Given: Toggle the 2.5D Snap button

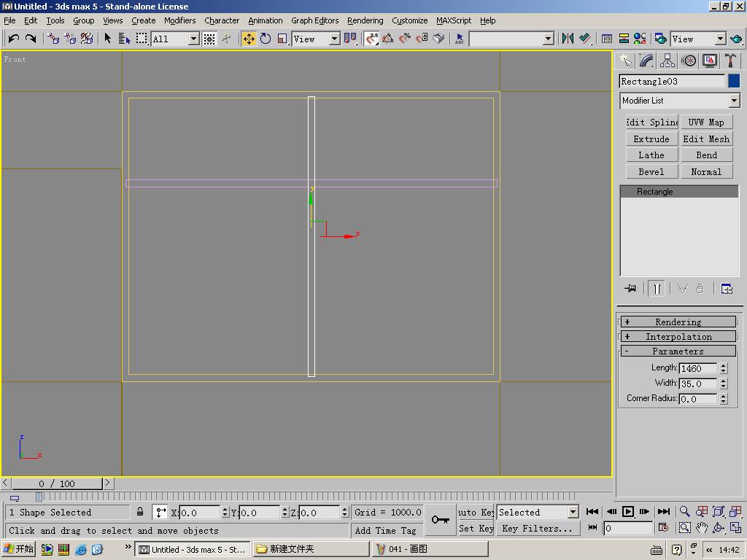Looking at the screenshot, I should coord(371,39).
